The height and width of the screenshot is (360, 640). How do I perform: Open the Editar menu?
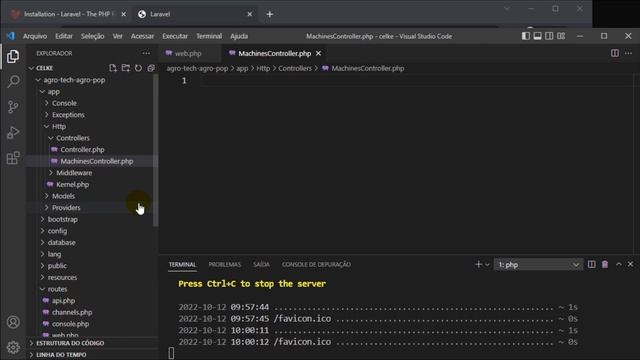64,36
